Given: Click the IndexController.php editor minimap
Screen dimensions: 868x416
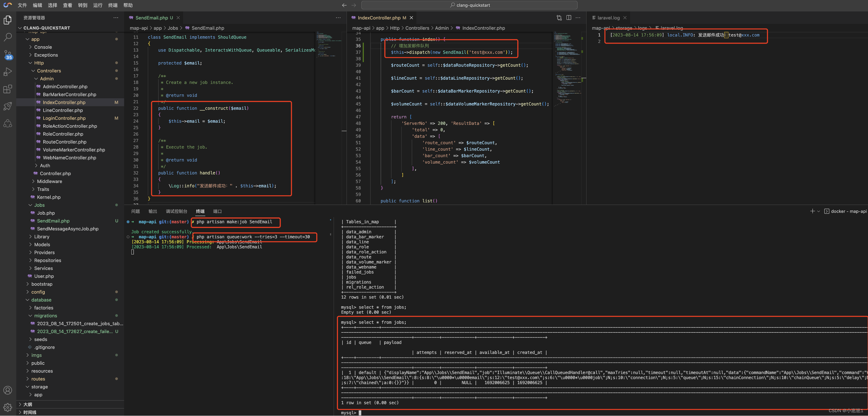Looking at the screenshot, I should (568, 118).
